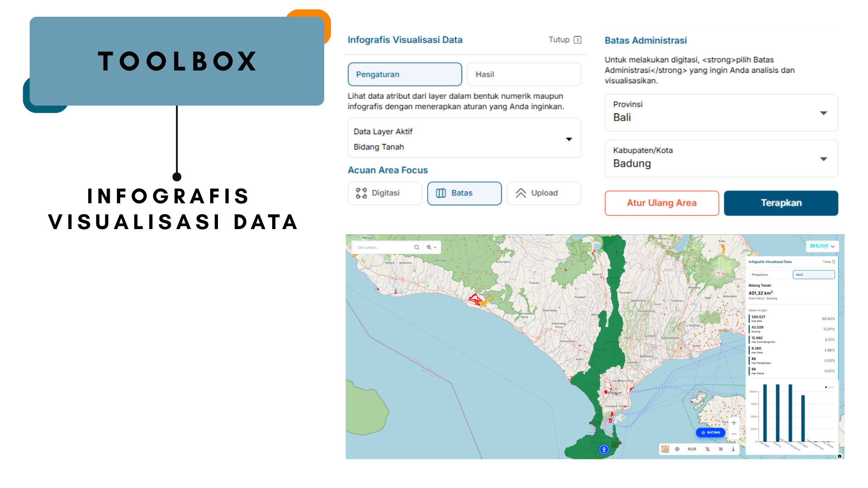Select the Upload area focus option
The image size is (868, 488).
(544, 193)
